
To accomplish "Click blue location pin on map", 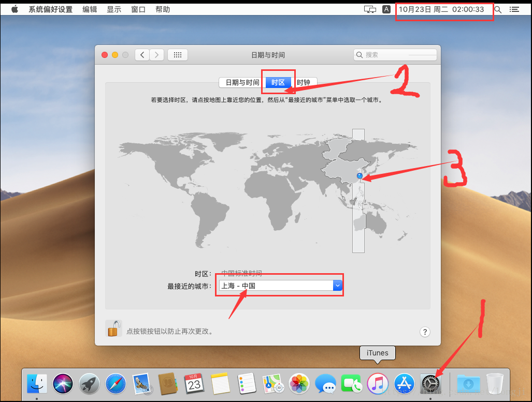I will click(x=360, y=175).
